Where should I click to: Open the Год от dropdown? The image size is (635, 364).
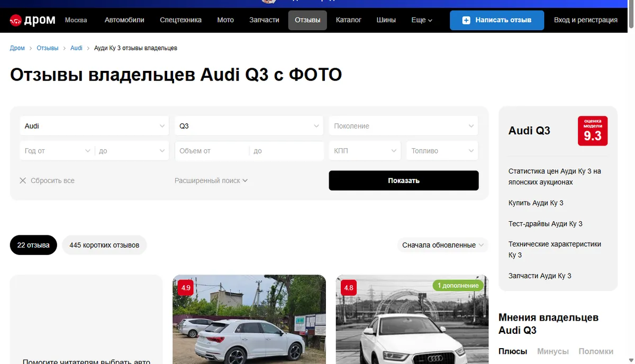pos(57,151)
